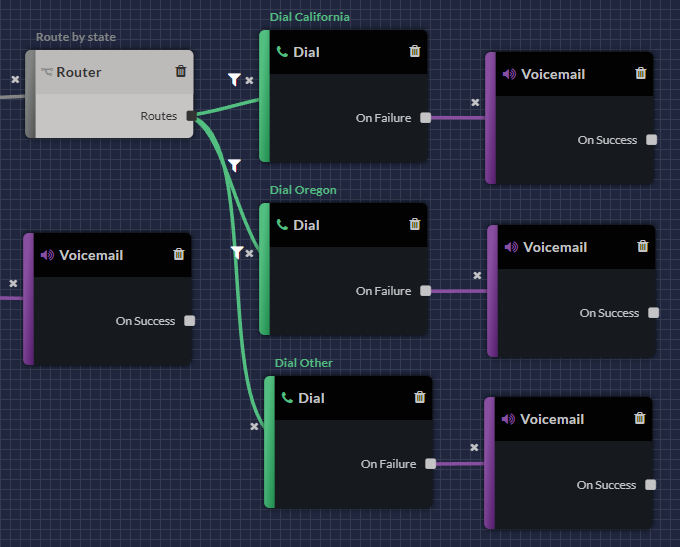Click the "Routes" label on the Router
This screenshot has height=547, width=680.
[159, 116]
